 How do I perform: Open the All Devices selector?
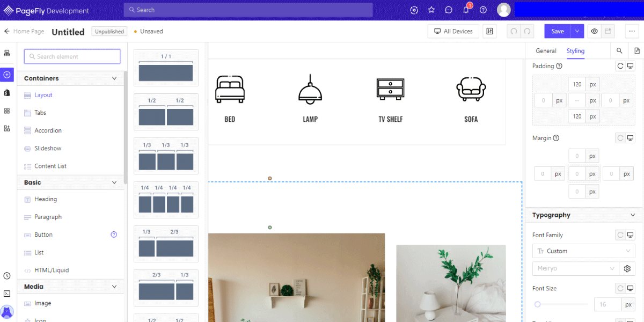click(x=453, y=31)
